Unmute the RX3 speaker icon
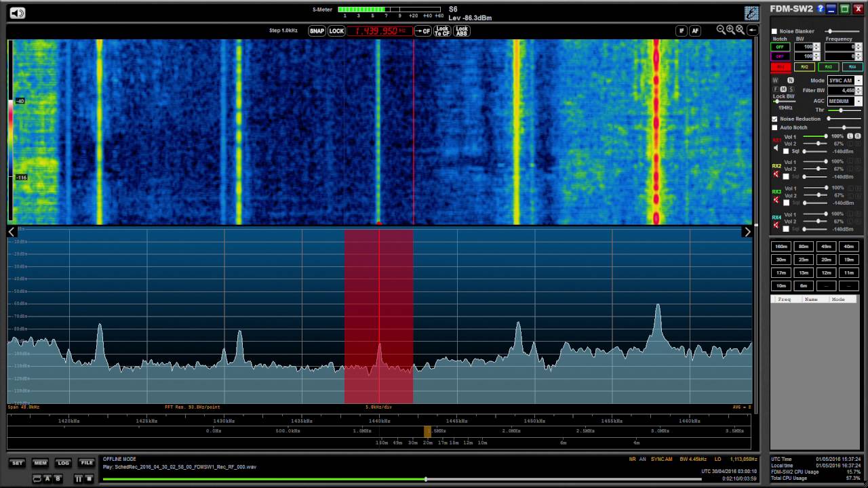The width and height of the screenshot is (868, 488). [776, 199]
